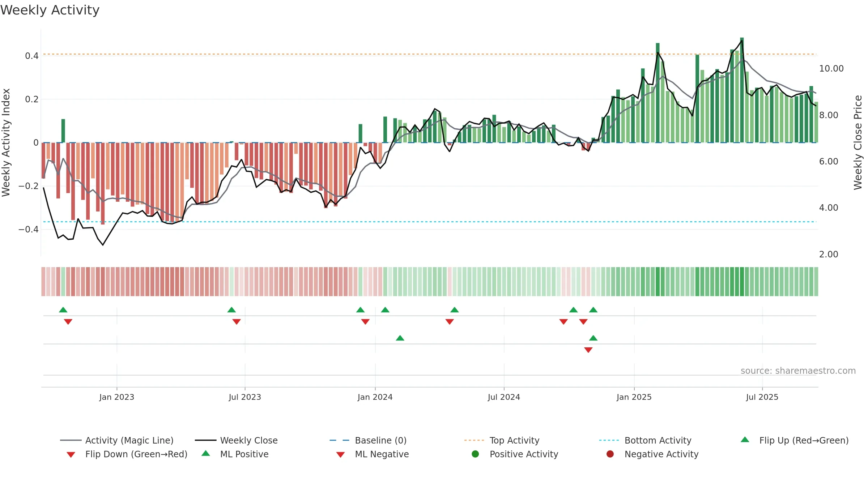The image size is (868, 488).
Task: Click the Weekly Activity chart title
Action: (x=50, y=10)
